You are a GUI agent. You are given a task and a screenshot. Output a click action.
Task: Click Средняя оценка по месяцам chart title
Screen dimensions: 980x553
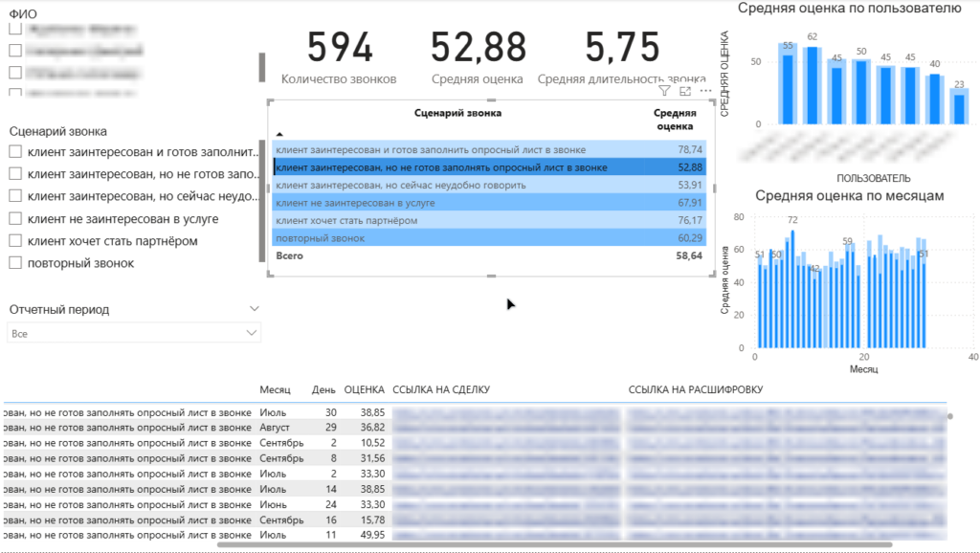[850, 195]
